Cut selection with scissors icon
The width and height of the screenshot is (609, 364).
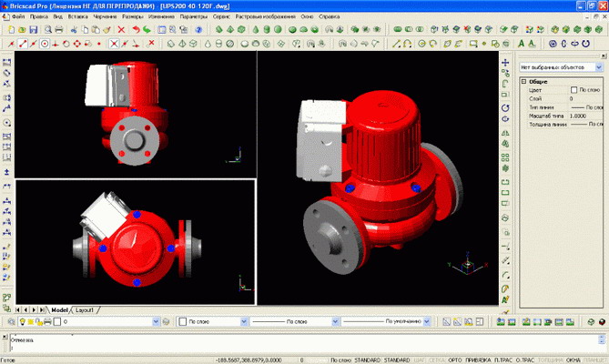point(74,29)
